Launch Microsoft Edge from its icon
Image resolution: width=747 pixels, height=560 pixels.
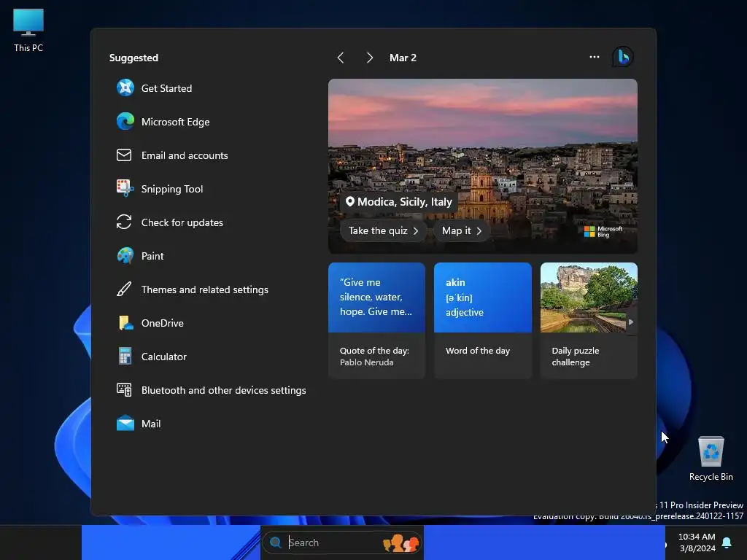coord(125,122)
